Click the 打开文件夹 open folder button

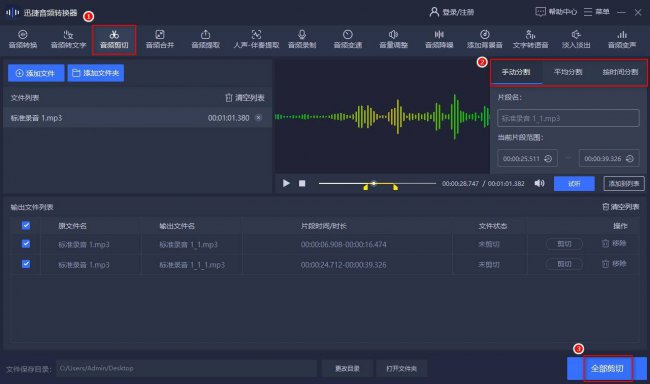pyautogui.click(x=401, y=368)
